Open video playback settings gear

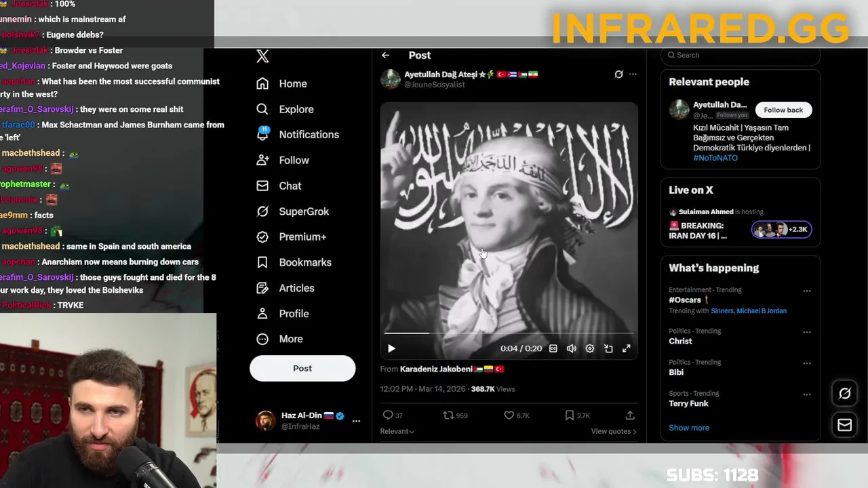click(590, 348)
